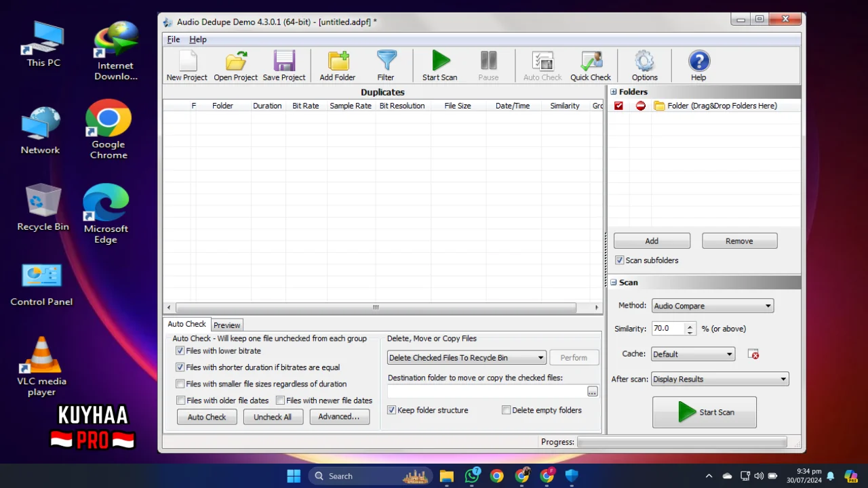Open WhatsApp from the taskbar

(x=472, y=476)
